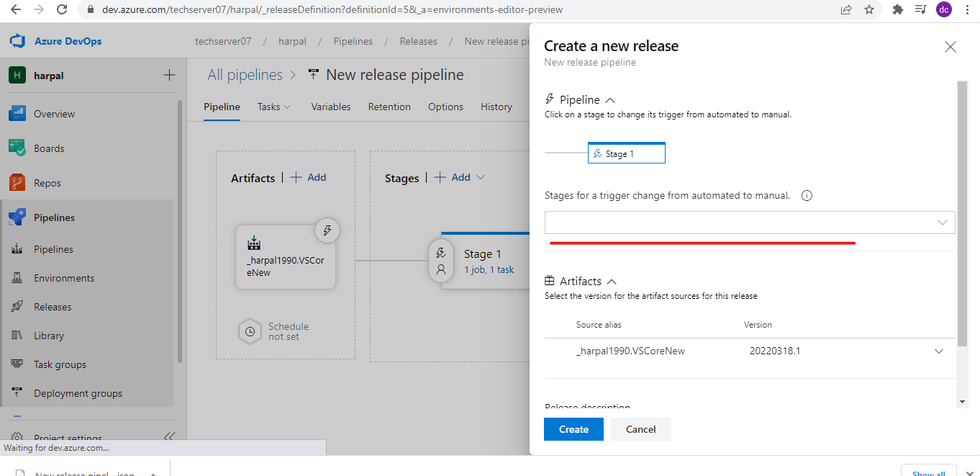Click the info icon beside trigger change label
The image size is (980, 476).
[807, 196]
